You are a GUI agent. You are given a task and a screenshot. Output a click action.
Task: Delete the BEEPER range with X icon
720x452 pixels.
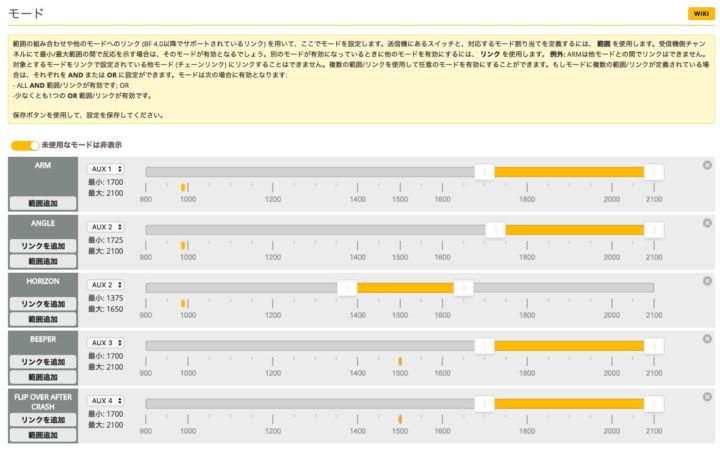click(x=708, y=339)
